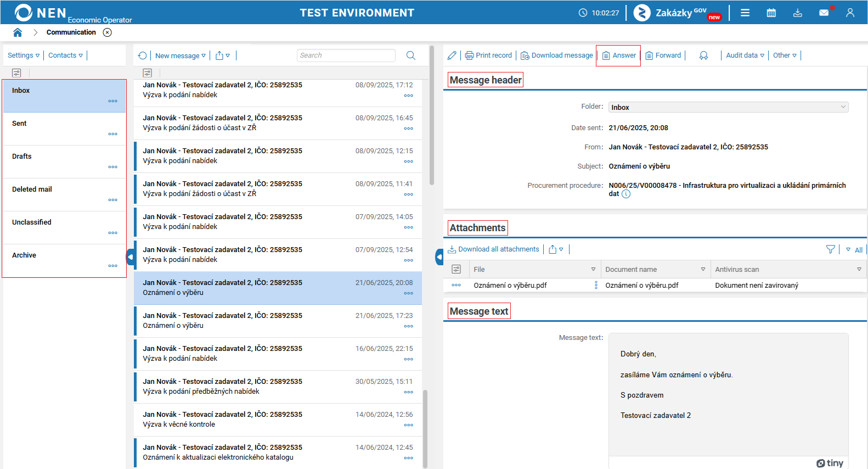Screen dimensions: 868x469
Task: Click the message list vertical scrollbar
Action: (425, 428)
